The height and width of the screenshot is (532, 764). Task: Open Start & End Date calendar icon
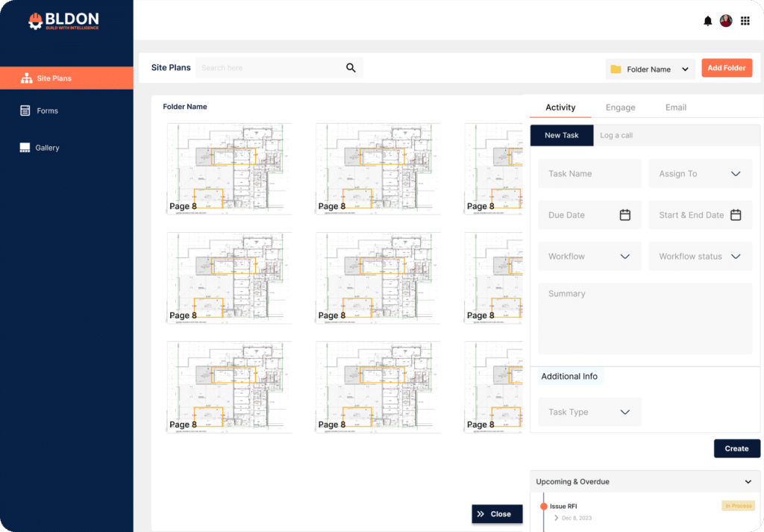click(x=736, y=215)
